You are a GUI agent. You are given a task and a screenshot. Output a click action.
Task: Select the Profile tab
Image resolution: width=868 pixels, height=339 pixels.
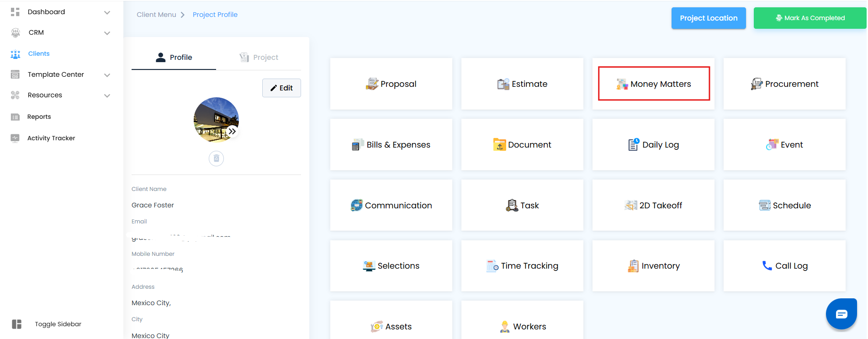click(x=174, y=58)
